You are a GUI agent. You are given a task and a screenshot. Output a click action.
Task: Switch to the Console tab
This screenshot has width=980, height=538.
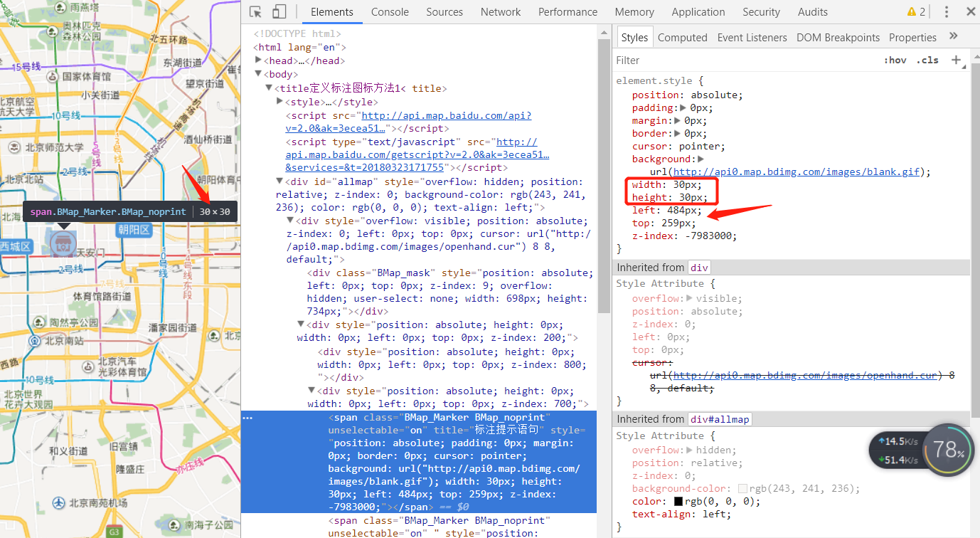pos(390,11)
